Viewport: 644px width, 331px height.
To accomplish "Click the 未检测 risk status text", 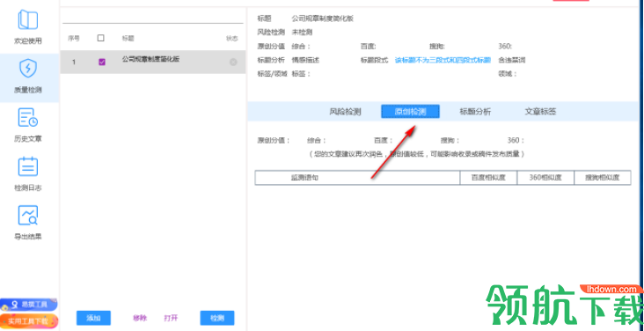I will 302,32.
